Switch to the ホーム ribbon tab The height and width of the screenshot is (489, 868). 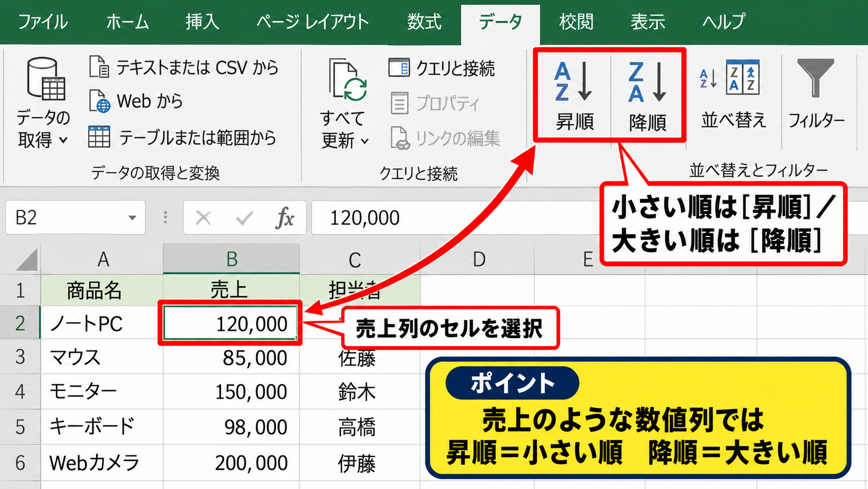[x=127, y=22]
